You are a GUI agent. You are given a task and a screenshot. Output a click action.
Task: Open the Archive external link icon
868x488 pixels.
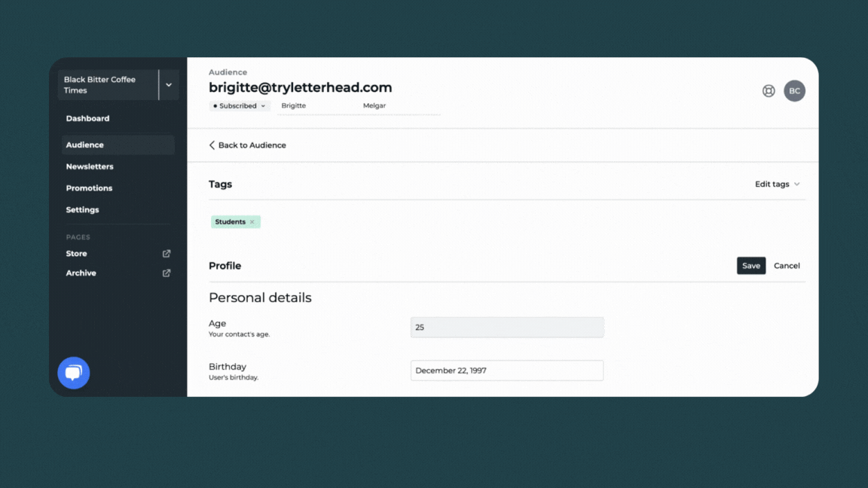166,273
